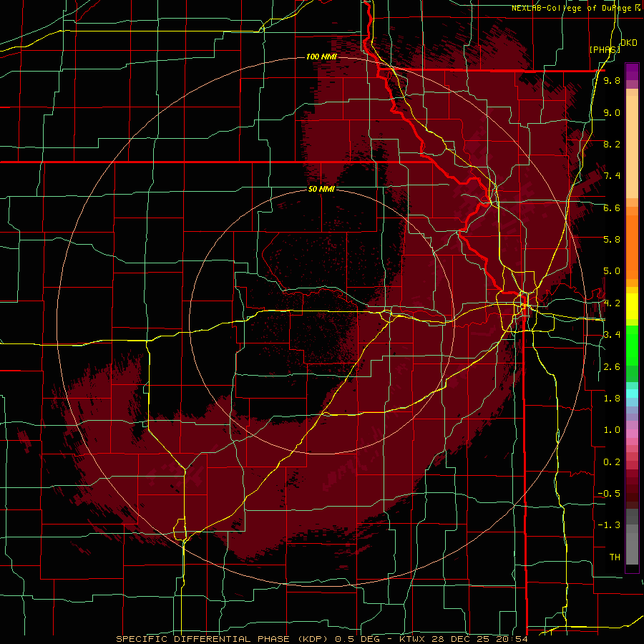The image size is (644, 644).
Task: Pick the yellow band on the color scale
Action: coord(632,306)
